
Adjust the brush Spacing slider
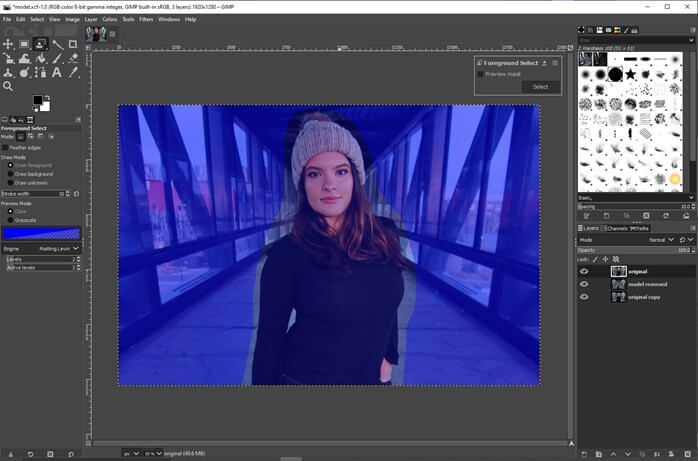636,206
